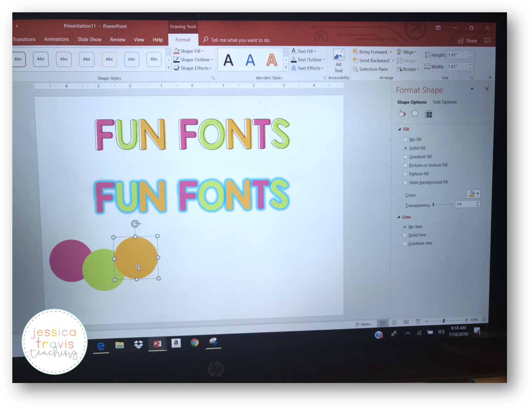Select the Fill & Line paint bucket icon
Image resolution: width=532 pixels, height=408 pixels.
point(402,114)
